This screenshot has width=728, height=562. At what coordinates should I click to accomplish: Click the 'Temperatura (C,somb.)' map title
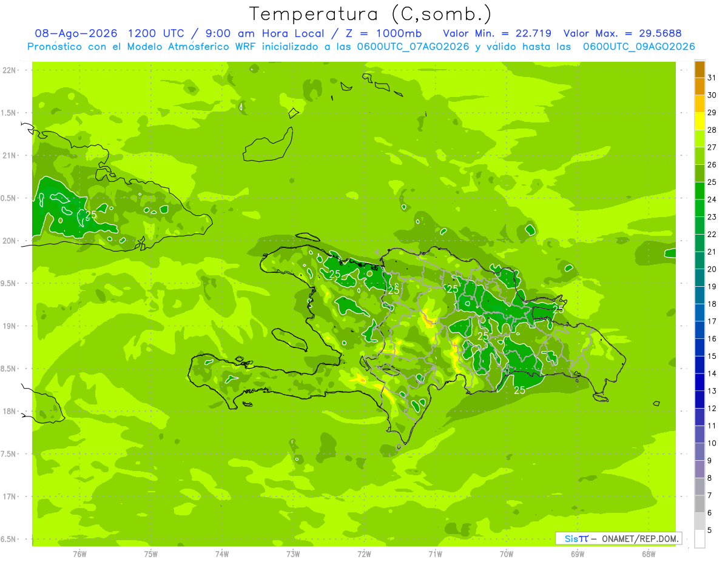370,14
